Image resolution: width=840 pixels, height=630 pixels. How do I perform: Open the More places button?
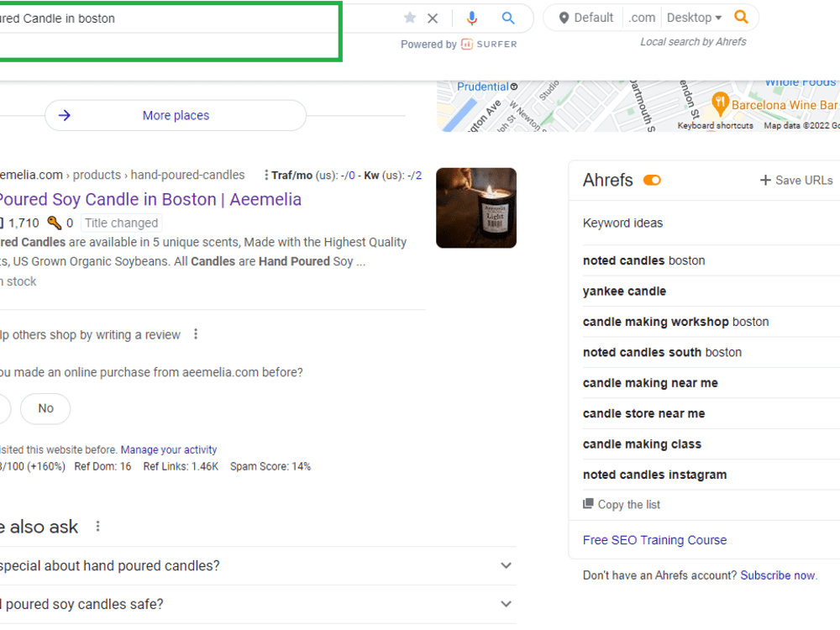pyautogui.click(x=176, y=115)
